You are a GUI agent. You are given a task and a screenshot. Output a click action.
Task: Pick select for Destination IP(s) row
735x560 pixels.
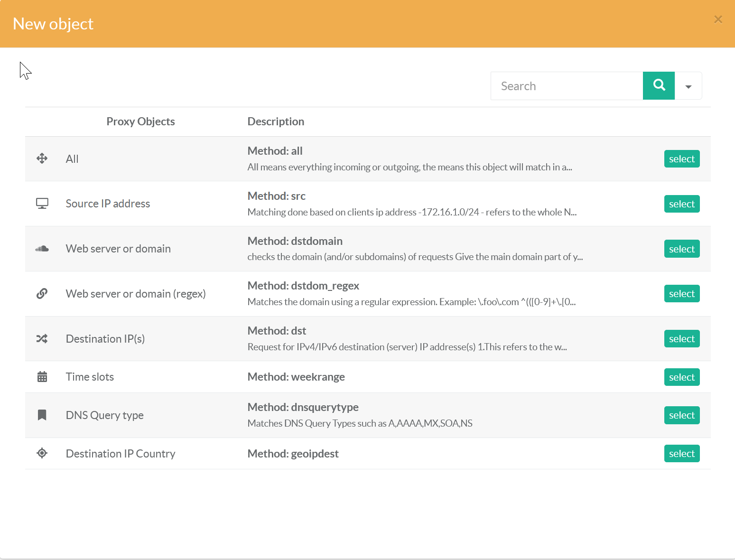(x=681, y=339)
